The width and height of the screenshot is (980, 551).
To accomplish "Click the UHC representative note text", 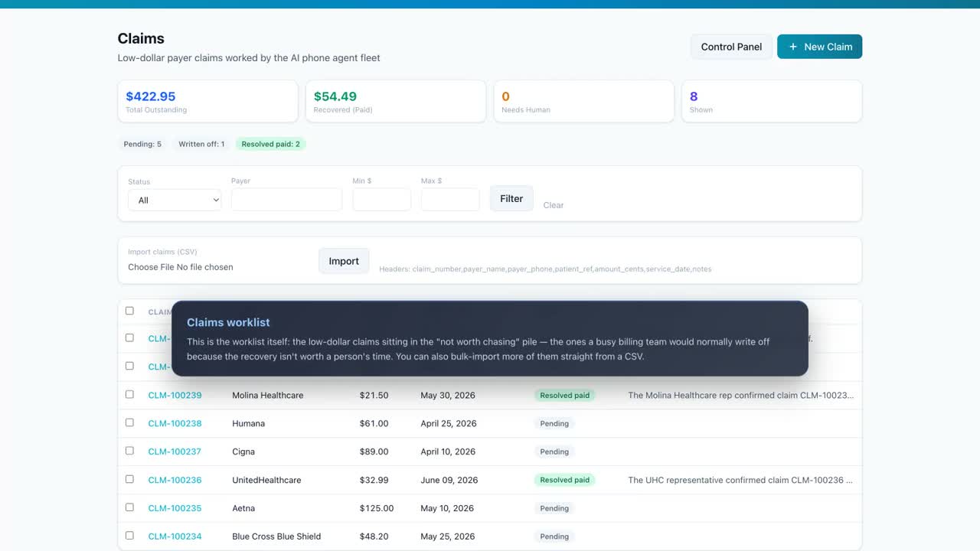I will point(740,481).
